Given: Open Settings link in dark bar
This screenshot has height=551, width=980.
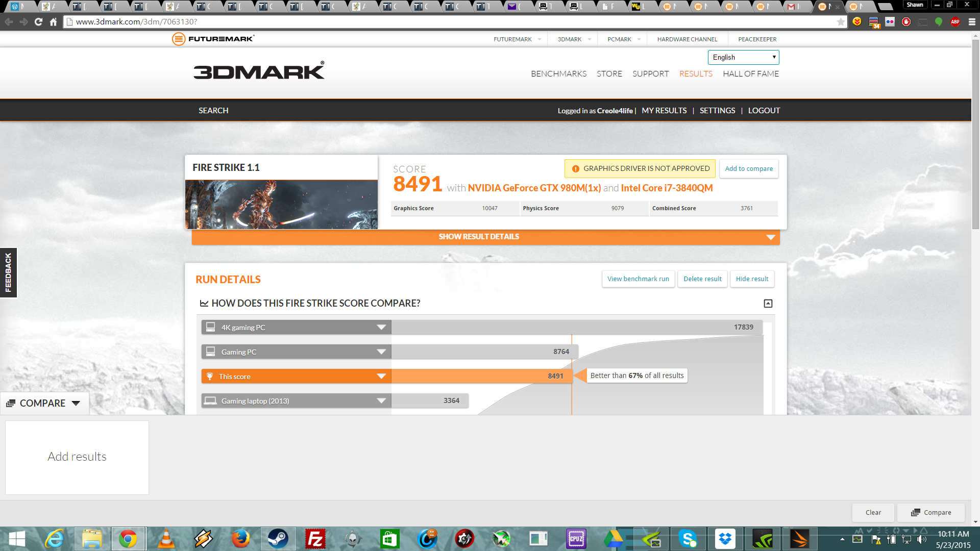Looking at the screenshot, I should (717, 111).
